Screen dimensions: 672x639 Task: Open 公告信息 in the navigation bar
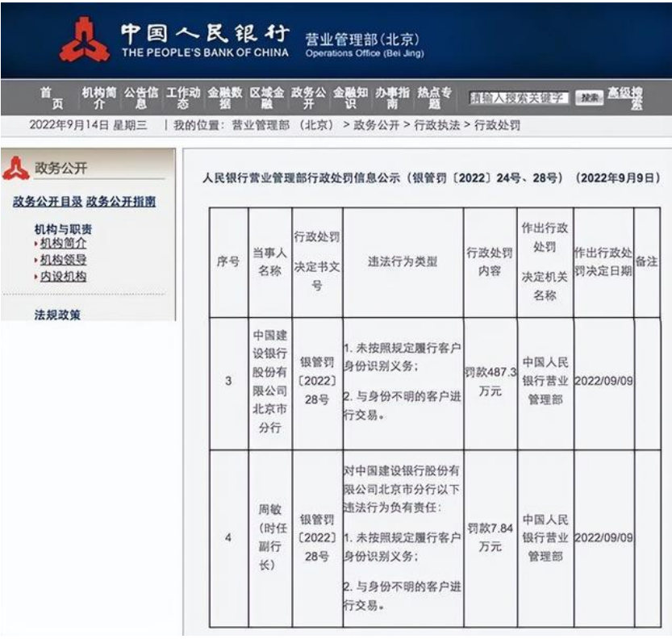click(x=141, y=98)
